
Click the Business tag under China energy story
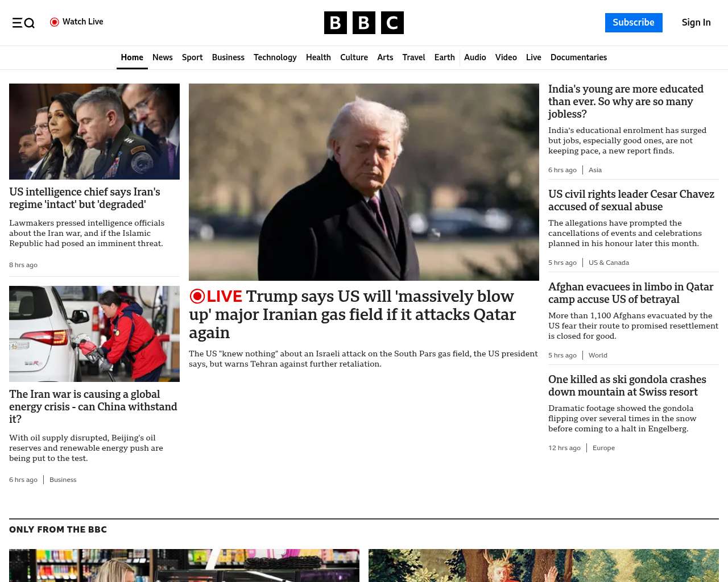[x=63, y=480]
